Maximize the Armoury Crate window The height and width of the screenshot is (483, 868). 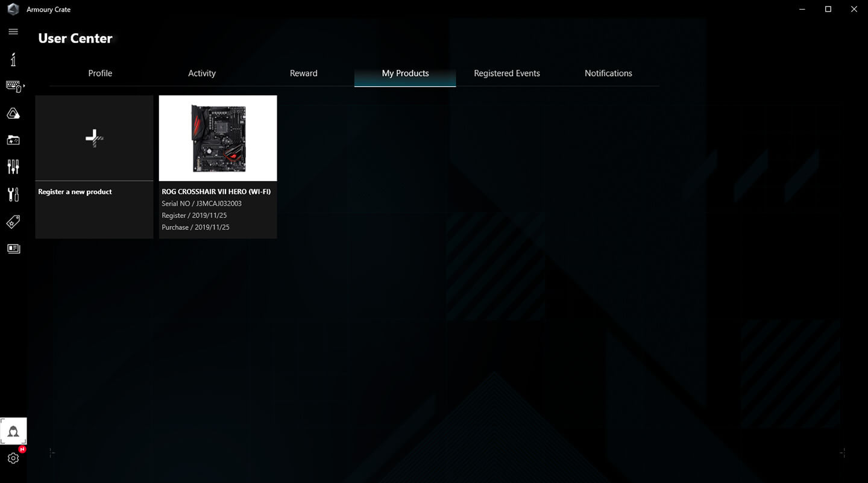[828, 9]
